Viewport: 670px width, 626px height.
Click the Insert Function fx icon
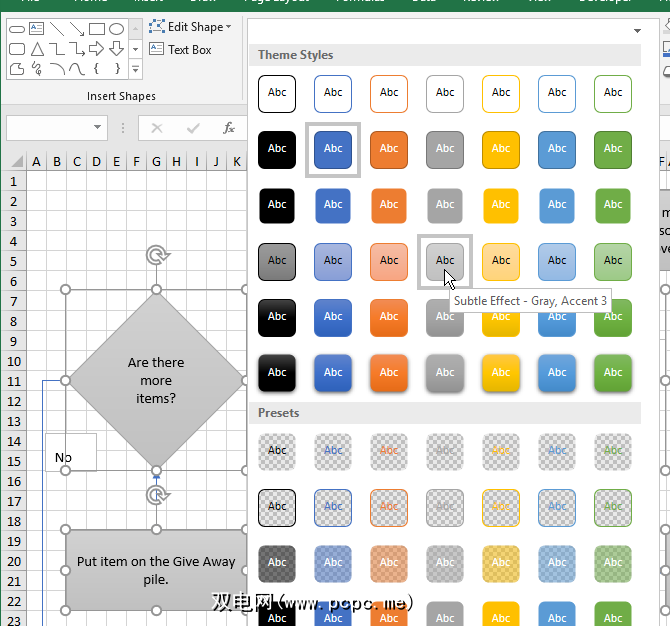pos(229,127)
